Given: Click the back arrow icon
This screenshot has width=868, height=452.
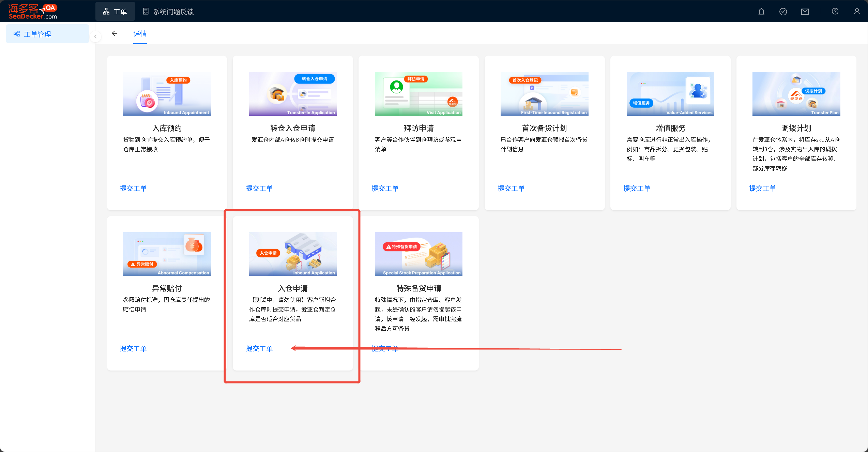Looking at the screenshot, I should tap(115, 33).
